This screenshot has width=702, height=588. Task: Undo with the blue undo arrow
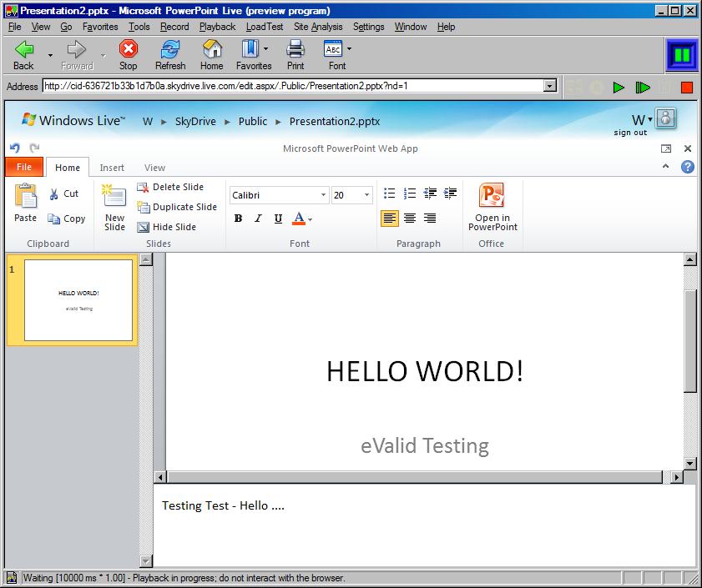coord(15,148)
